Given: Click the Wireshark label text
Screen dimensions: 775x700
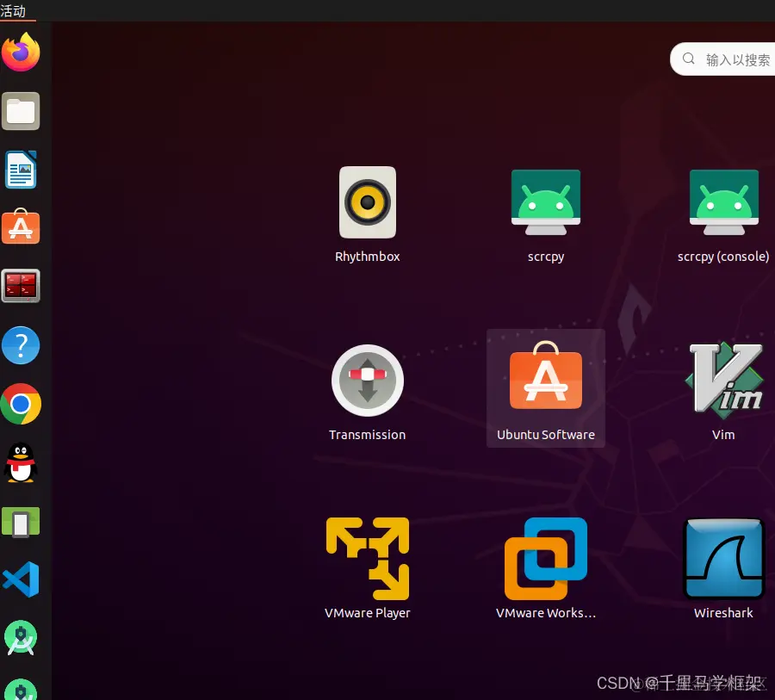Looking at the screenshot, I should (723, 613).
